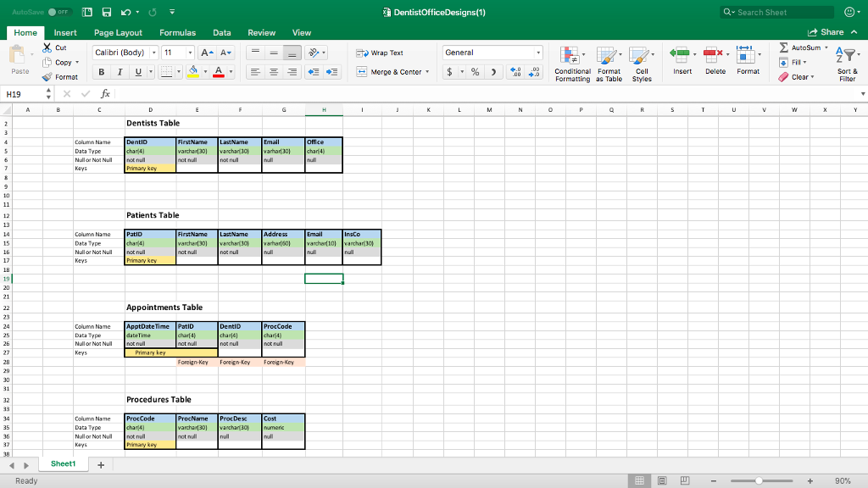This screenshot has width=868, height=488.
Task: Click the increase font size icon
Action: click(x=203, y=53)
